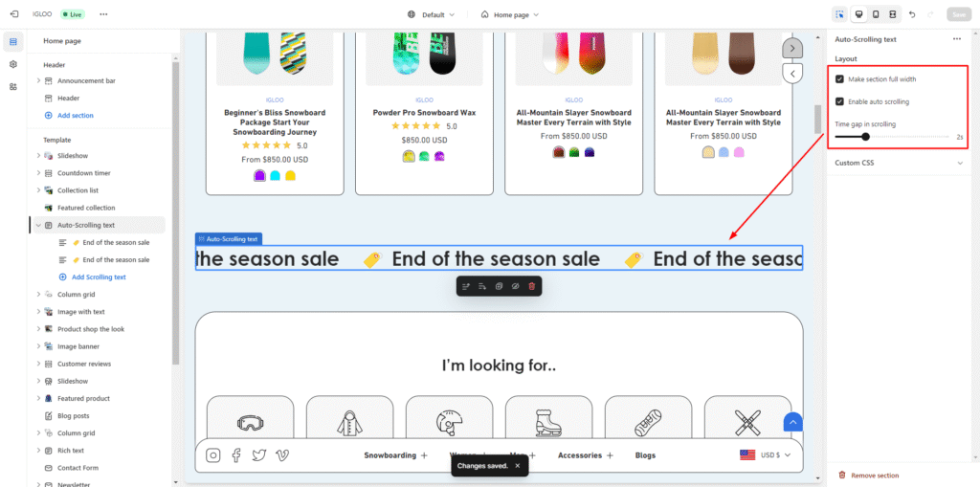Delete section using red trash icon

(x=532, y=286)
